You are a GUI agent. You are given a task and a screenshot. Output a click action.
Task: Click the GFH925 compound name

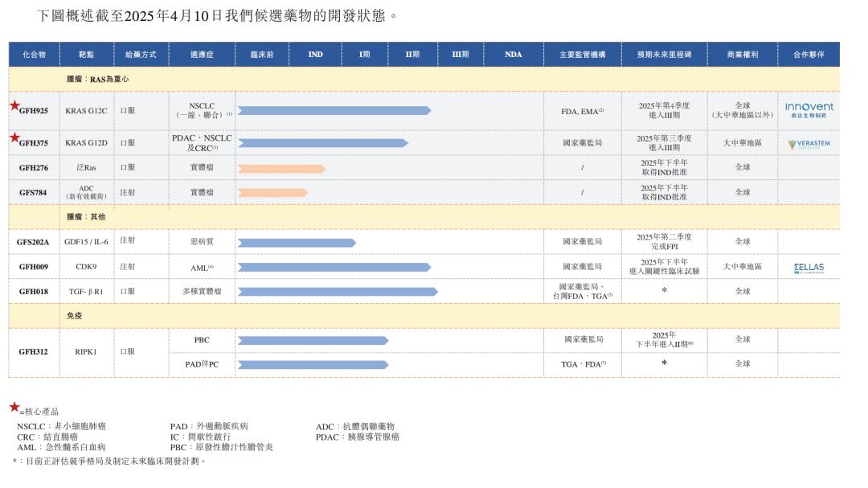coord(34,111)
